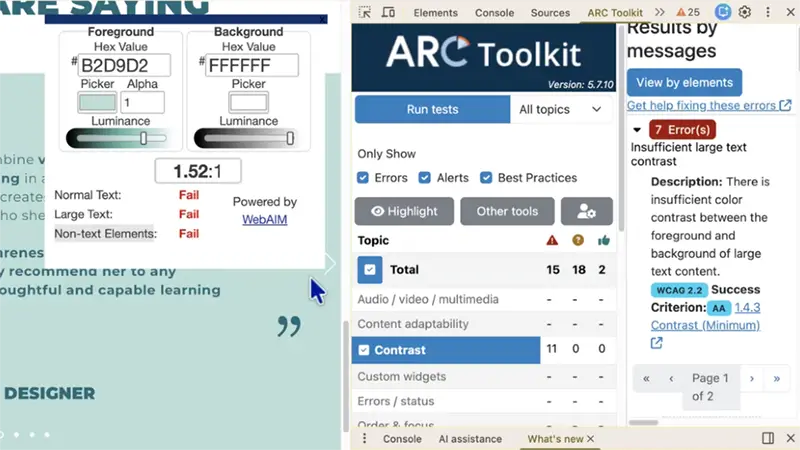This screenshot has height=450, width=800.
Task: Select the Audio / video / multimedia topic row
Action: coord(483,299)
